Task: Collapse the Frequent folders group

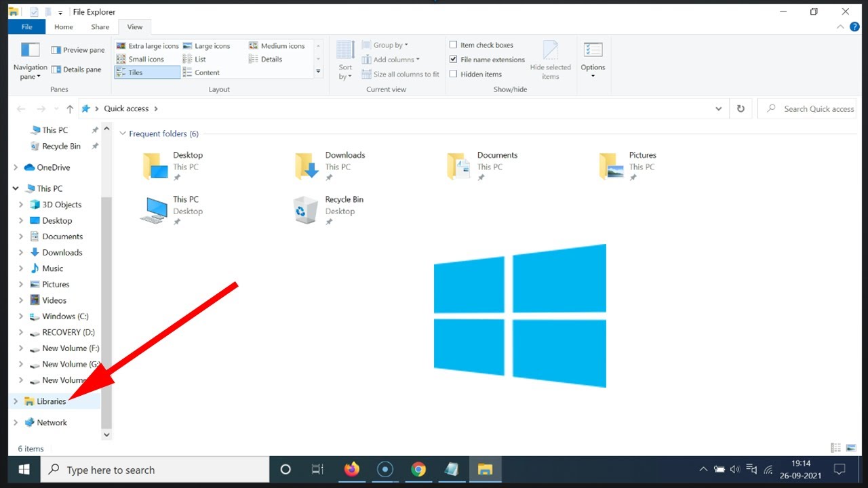Action: [x=123, y=134]
